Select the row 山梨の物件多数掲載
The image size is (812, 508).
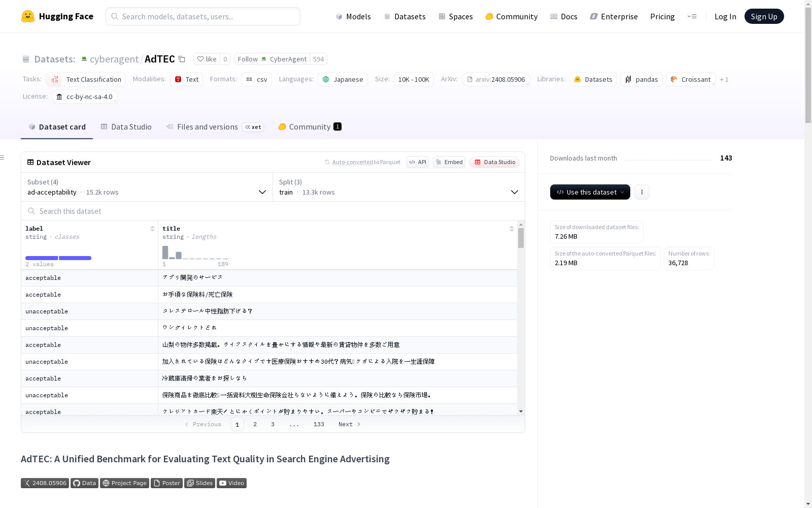point(269,345)
